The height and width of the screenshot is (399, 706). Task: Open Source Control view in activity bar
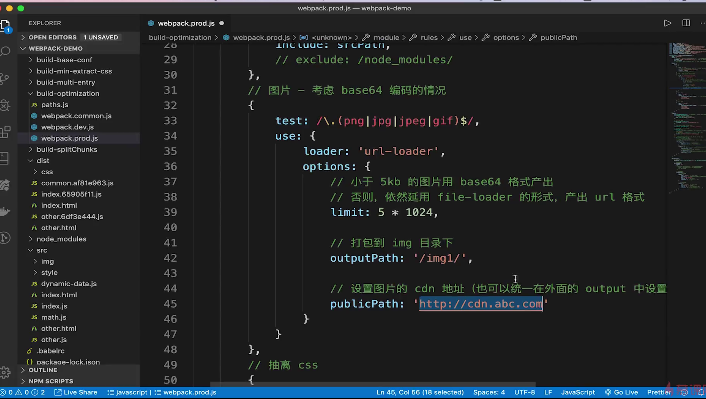(5, 78)
